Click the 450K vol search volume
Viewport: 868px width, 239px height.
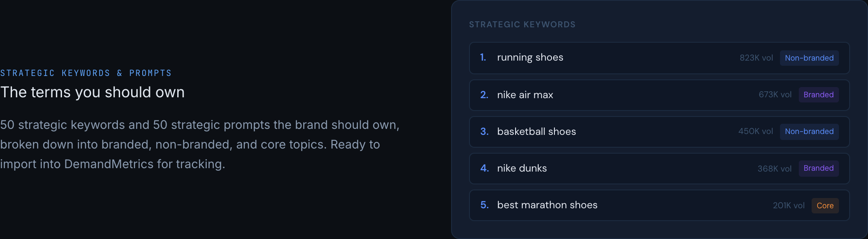pos(755,131)
